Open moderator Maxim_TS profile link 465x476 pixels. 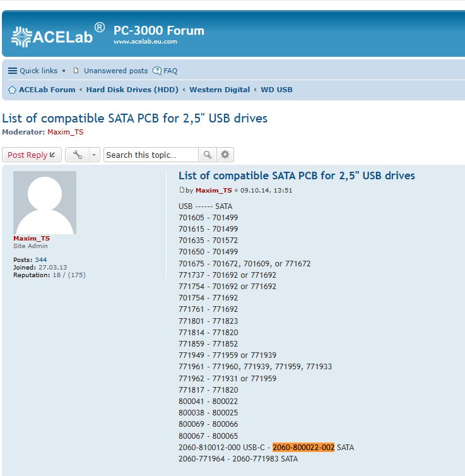click(x=65, y=132)
